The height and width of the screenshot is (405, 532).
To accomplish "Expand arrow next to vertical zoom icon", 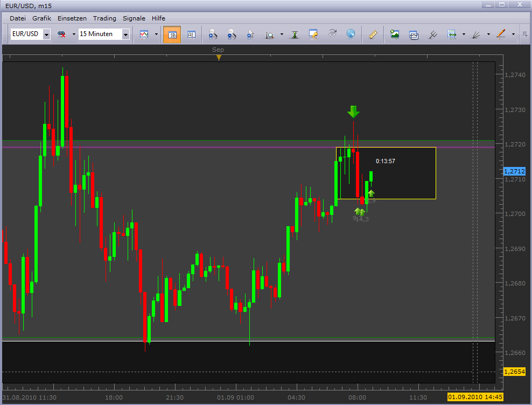I will coord(282,34).
